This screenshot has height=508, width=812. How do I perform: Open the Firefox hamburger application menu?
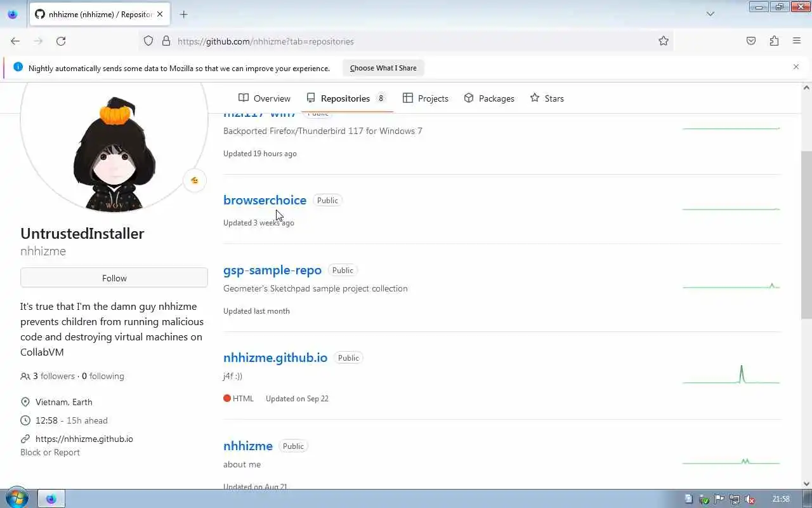pyautogui.click(x=797, y=41)
